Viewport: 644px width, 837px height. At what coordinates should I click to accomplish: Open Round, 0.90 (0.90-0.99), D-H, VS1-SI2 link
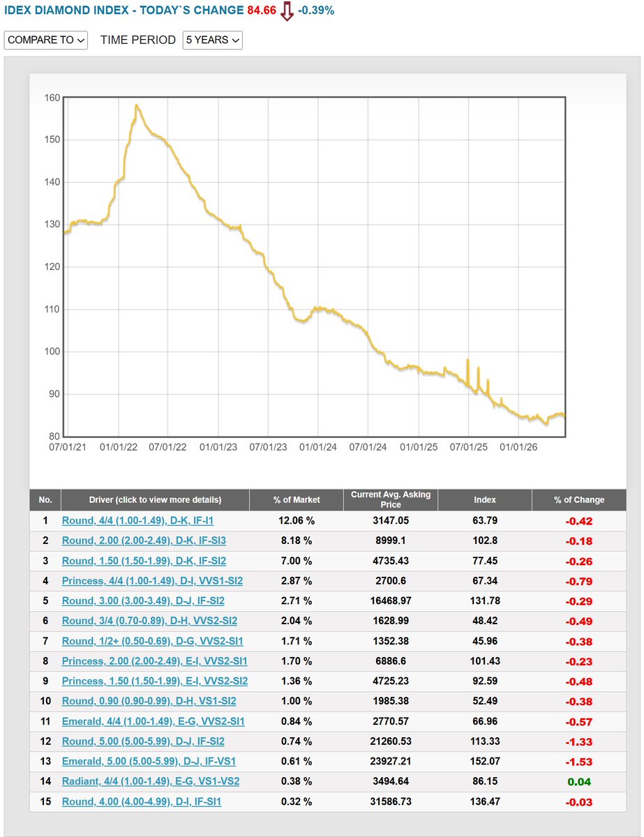click(x=149, y=701)
